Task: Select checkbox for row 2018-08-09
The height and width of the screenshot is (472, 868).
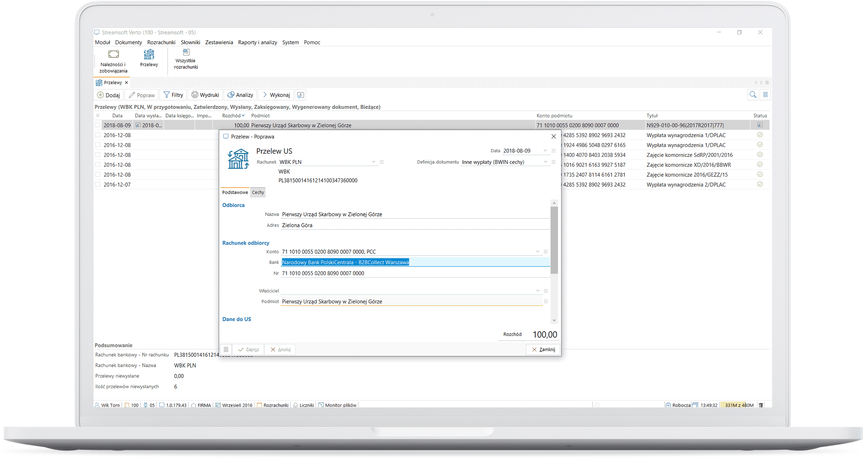Action: (x=98, y=125)
